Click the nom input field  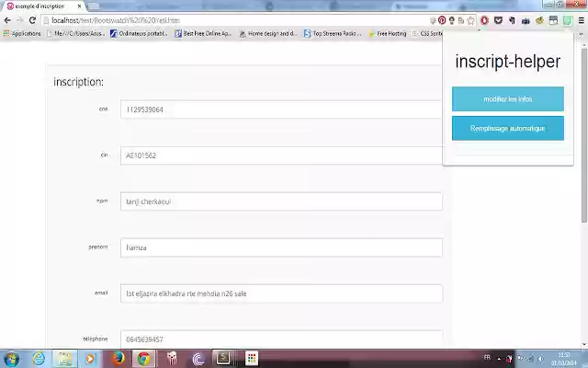pyautogui.click(x=281, y=201)
